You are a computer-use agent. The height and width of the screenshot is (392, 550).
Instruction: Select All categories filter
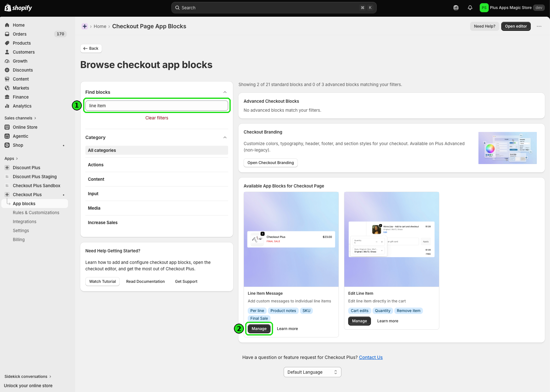[157, 150]
